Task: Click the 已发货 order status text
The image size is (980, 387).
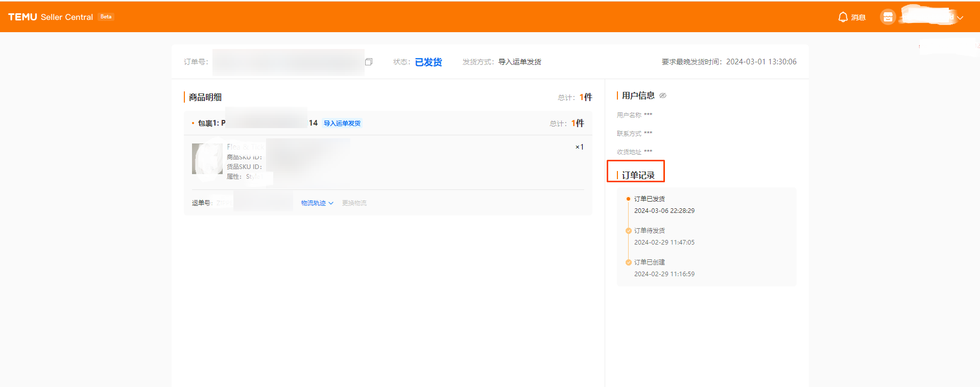Action: [428, 62]
